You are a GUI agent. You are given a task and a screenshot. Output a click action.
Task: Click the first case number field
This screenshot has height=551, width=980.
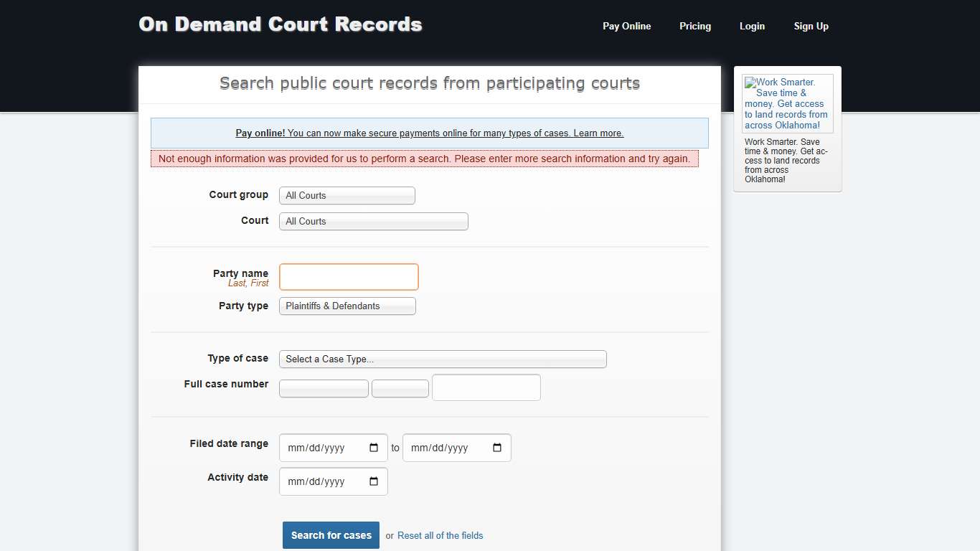tap(324, 388)
